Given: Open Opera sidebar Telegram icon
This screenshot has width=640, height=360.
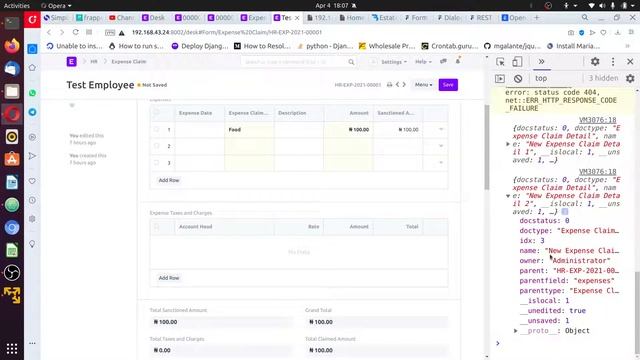Looking at the screenshot, I should (x=32, y=112).
